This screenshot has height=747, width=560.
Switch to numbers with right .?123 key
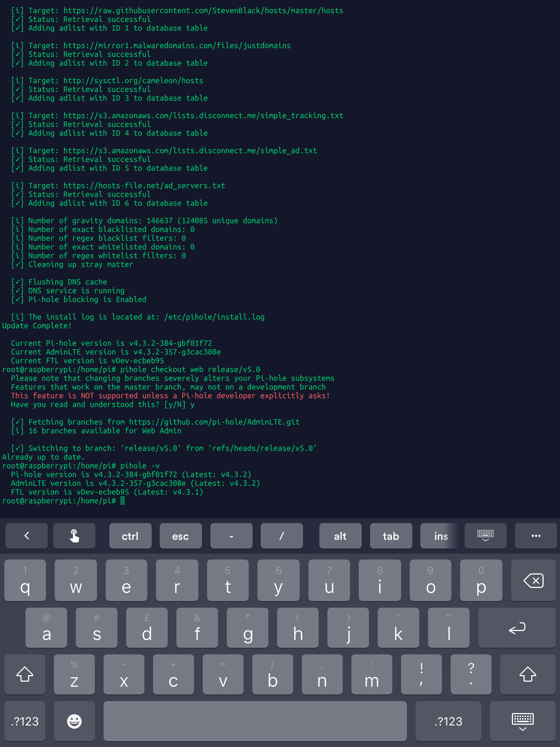coord(448,721)
